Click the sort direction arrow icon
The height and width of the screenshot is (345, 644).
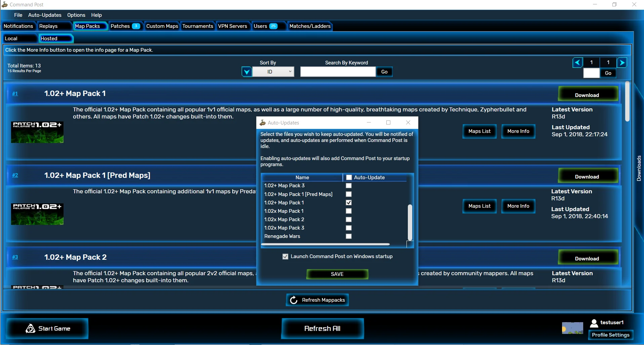click(x=247, y=72)
